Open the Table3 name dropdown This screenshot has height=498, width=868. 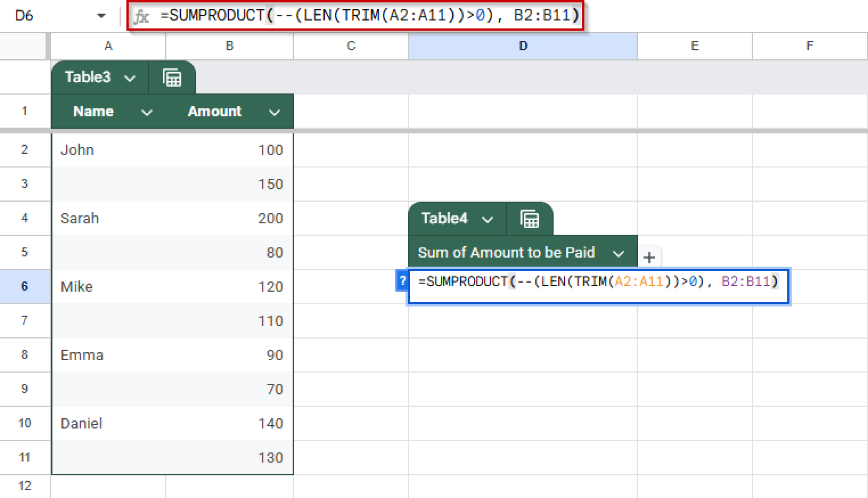130,78
